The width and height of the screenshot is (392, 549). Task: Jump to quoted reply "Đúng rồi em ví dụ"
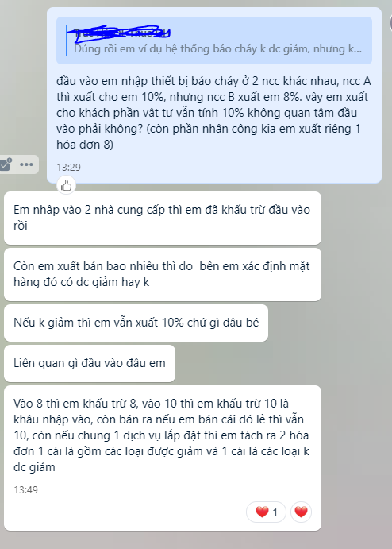coord(214,41)
